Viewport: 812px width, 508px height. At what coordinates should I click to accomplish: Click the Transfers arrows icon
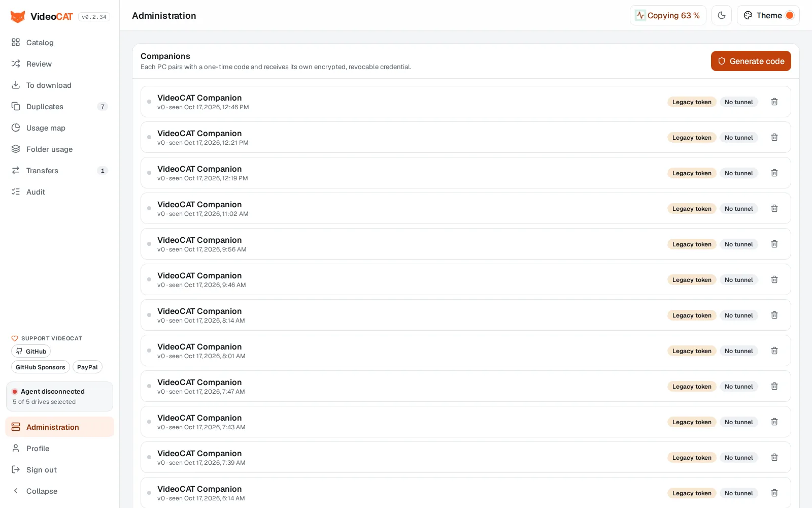pos(16,171)
